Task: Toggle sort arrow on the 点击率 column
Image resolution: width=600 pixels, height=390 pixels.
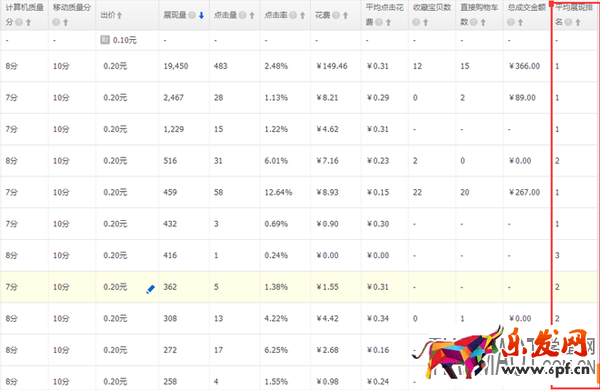Action: 302,15
